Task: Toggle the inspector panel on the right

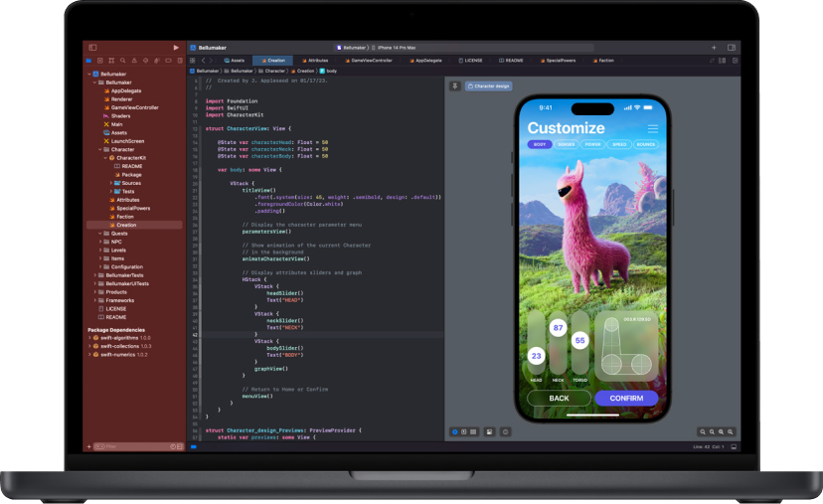Action: point(732,47)
